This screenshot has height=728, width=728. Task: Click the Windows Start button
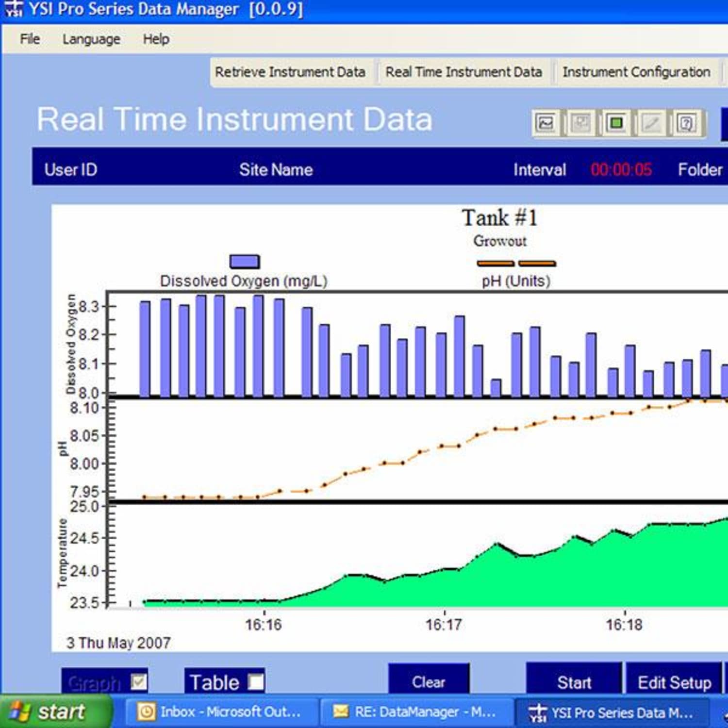point(53,712)
